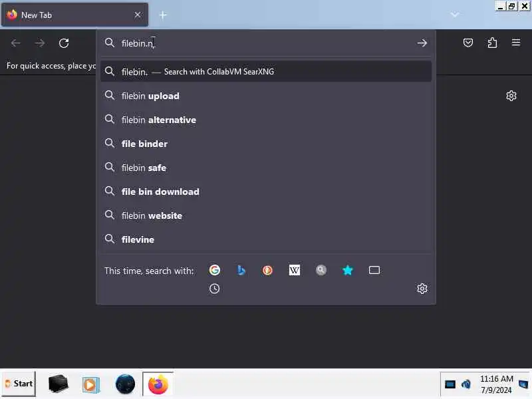Search open tabs via the rectangle icon
The image size is (532, 399).
(374, 270)
